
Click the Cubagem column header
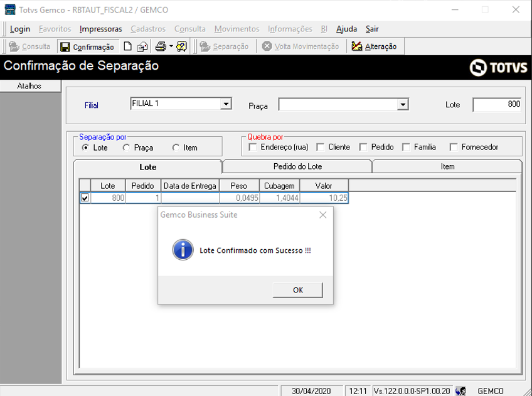pos(280,186)
